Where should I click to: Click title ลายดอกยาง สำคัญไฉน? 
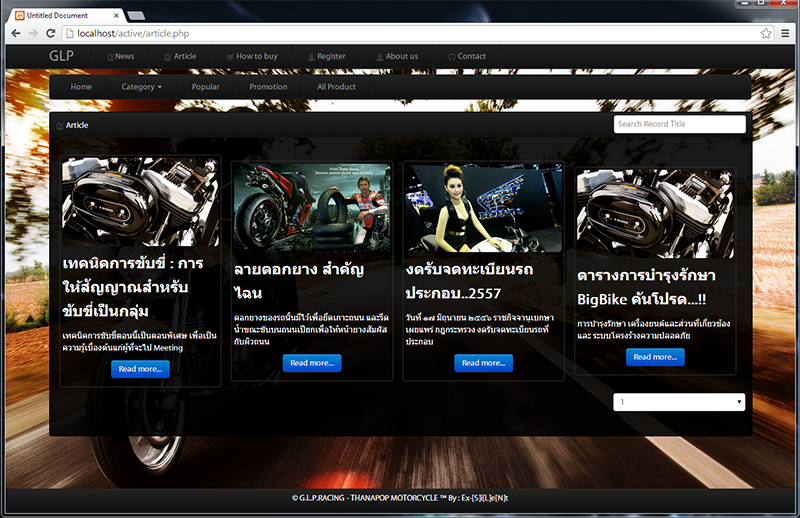299,281
